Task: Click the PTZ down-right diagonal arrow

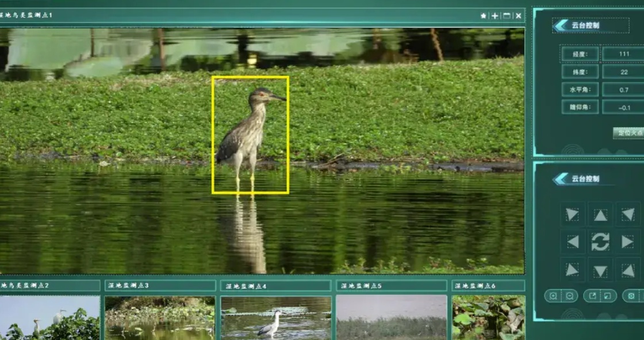Action: click(x=627, y=269)
